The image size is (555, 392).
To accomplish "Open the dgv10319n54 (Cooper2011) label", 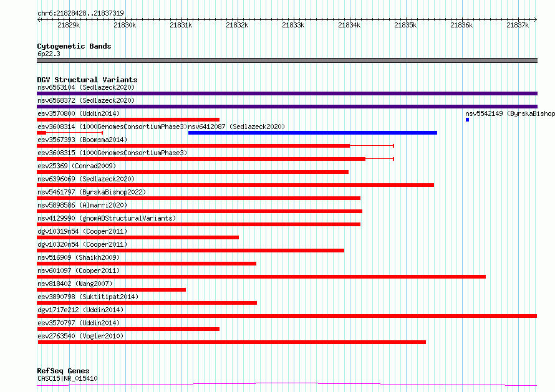I will pos(82,231).
